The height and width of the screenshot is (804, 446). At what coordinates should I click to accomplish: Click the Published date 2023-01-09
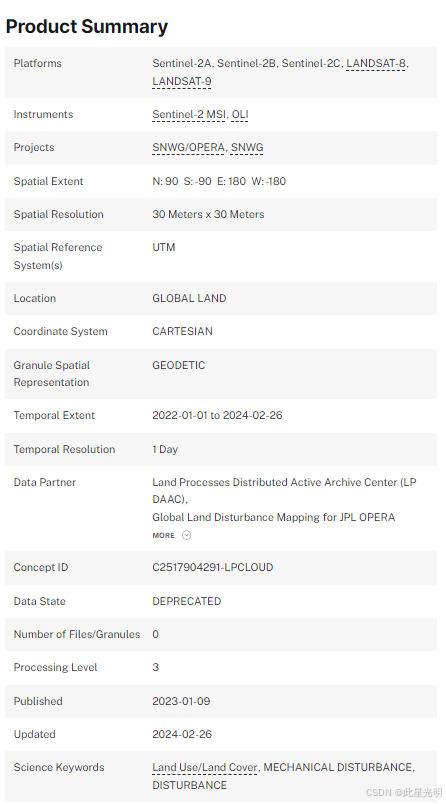click(x=181, y=701)
